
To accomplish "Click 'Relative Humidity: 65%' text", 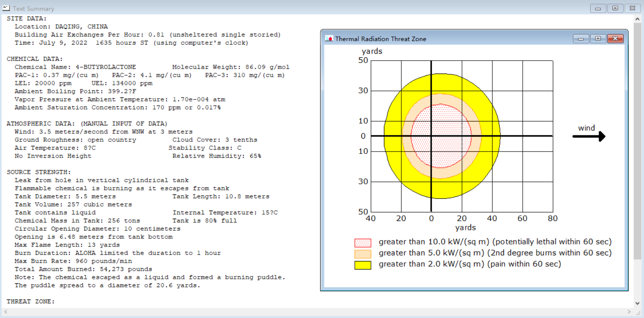I will (217, 156).
